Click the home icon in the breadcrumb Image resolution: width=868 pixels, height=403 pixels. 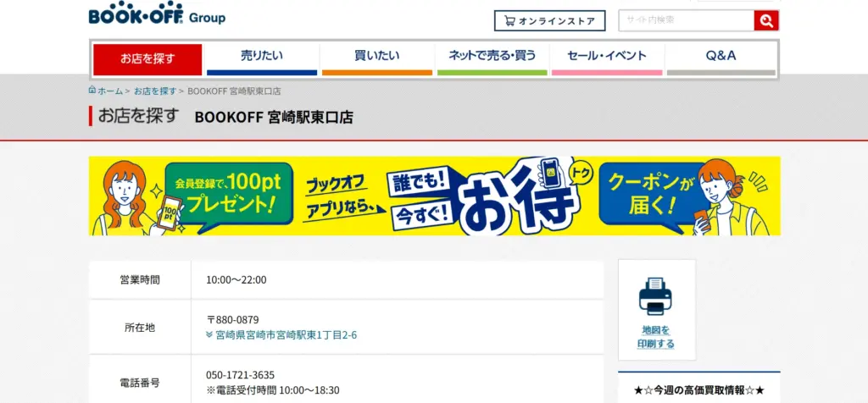(x=92, y=90)
